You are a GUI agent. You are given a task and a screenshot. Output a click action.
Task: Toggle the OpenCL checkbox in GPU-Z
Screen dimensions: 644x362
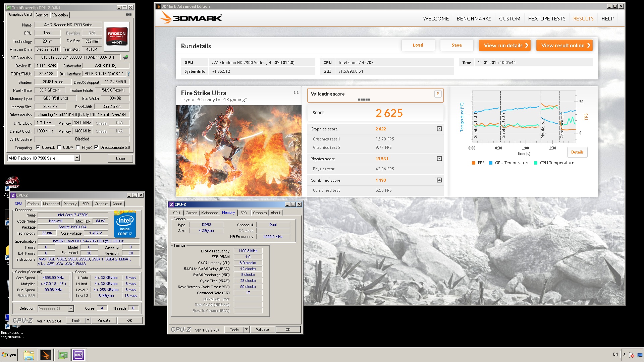coord(38,147)
